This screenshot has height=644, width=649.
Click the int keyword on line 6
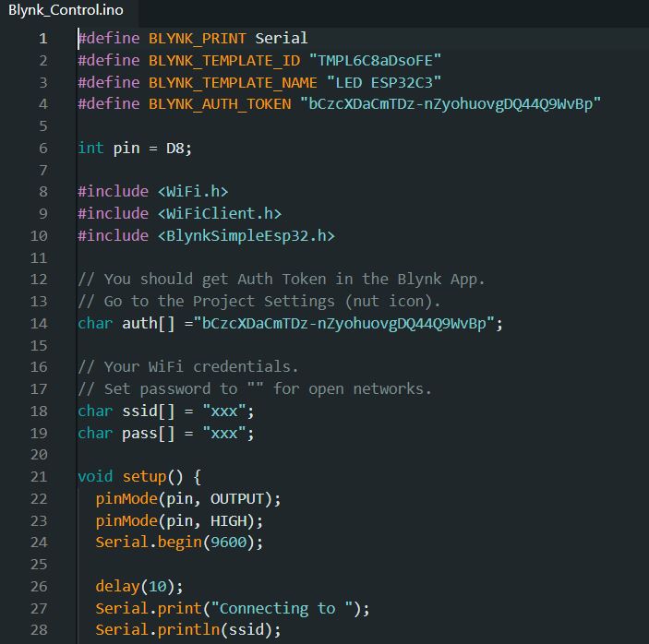90,148
